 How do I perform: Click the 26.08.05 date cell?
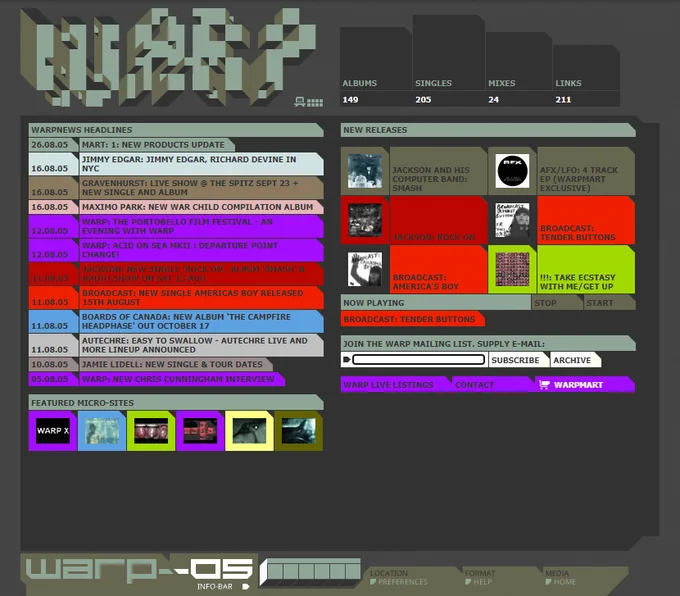pos(53,144)
